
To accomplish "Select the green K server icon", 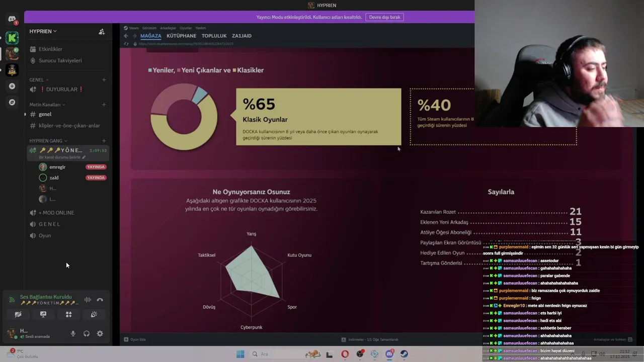I will tap(12, 38).
